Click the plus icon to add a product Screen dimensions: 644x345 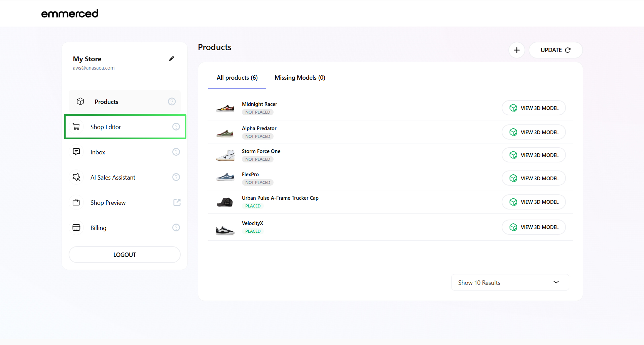tap(516, 50)
